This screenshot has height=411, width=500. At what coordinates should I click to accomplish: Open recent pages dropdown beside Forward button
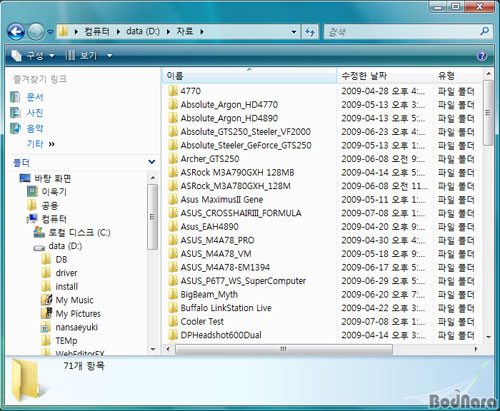[x=50, y=32]
